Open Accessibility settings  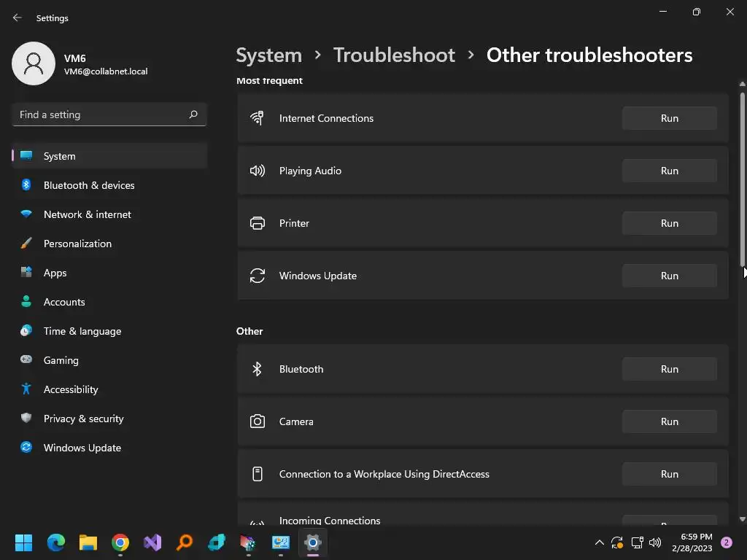[x=109, y=389]
